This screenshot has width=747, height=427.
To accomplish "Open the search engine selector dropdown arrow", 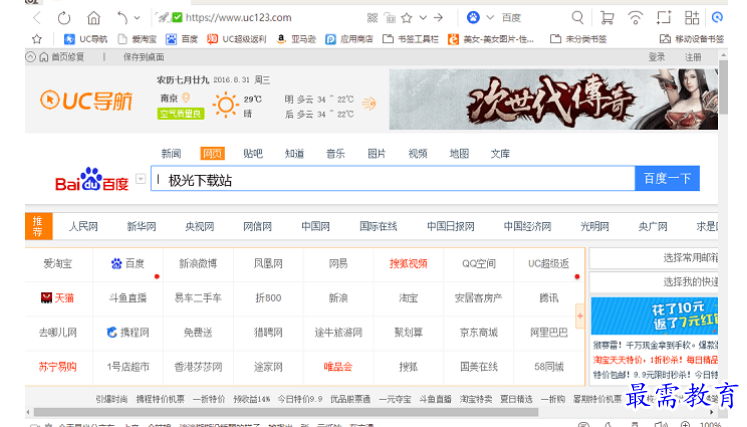I will tap(490, 18).
